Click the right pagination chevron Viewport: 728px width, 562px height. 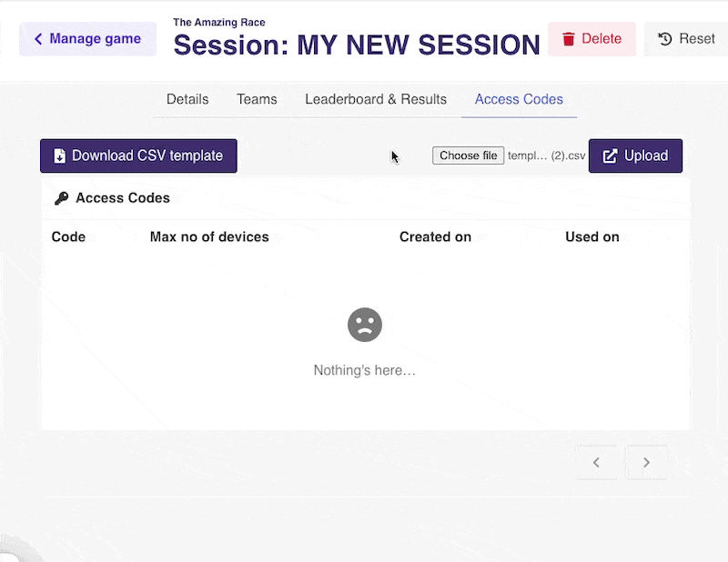646,462
